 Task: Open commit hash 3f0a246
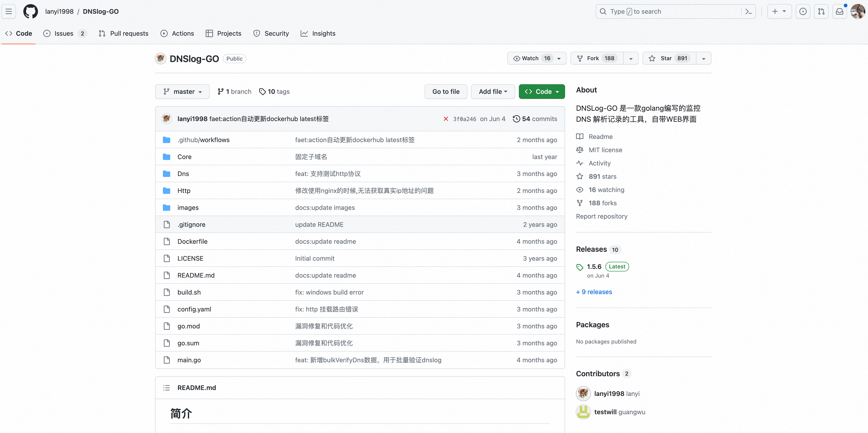point(464,119)
